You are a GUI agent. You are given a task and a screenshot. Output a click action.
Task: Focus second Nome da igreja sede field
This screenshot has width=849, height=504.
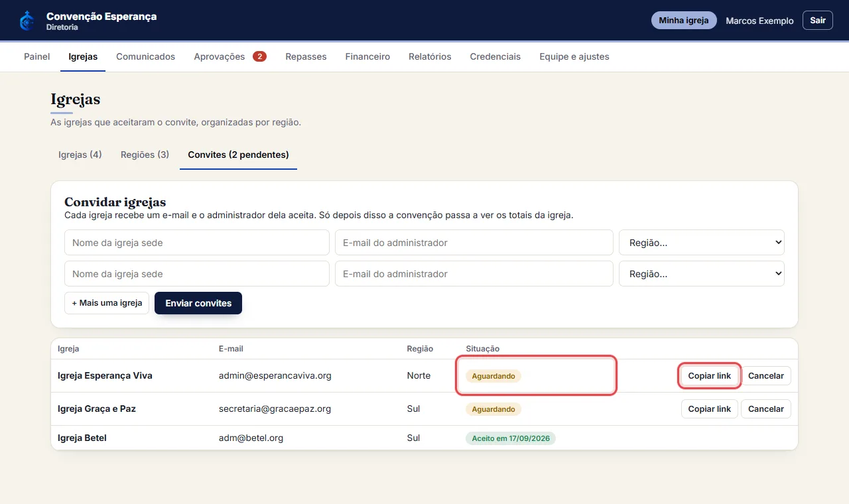click(197, 274)
